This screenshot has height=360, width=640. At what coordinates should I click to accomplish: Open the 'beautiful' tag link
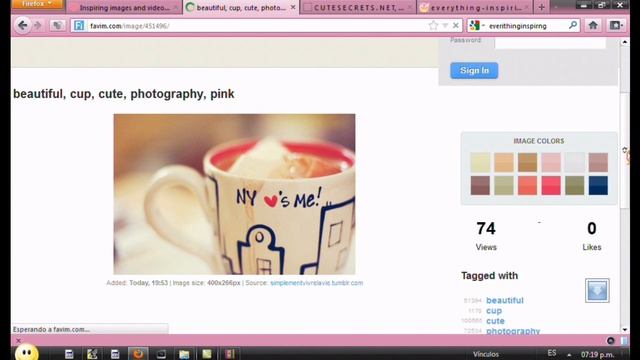click(x=504, y=300)
